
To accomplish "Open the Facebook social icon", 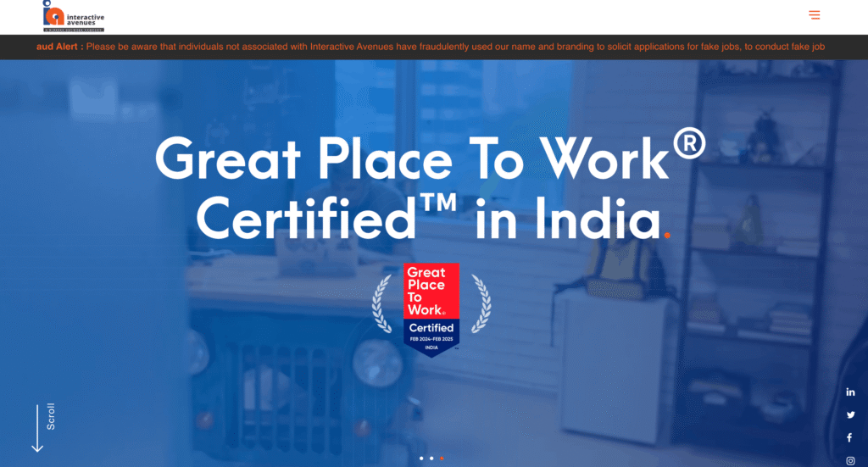I will [x=849, y=437].
